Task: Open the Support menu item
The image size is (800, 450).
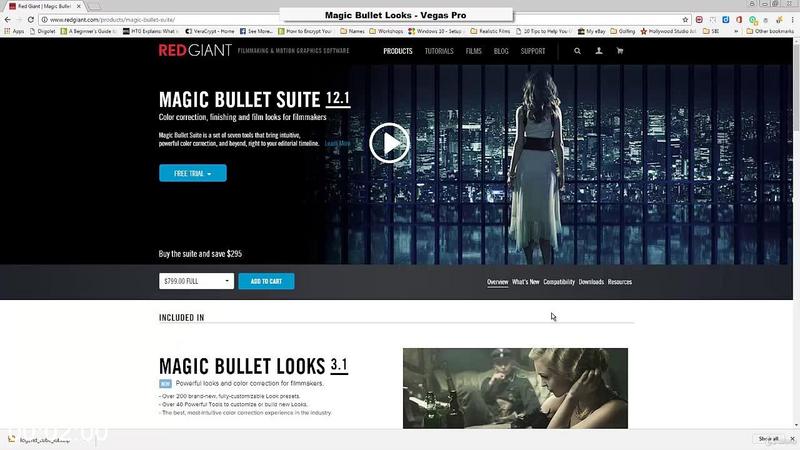Action: tap(533, 51)
